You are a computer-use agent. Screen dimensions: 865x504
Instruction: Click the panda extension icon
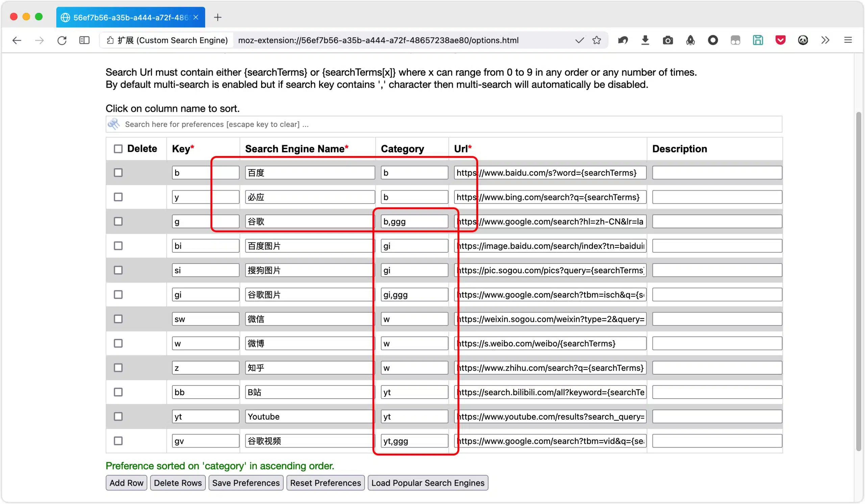(x=802, y=40)
